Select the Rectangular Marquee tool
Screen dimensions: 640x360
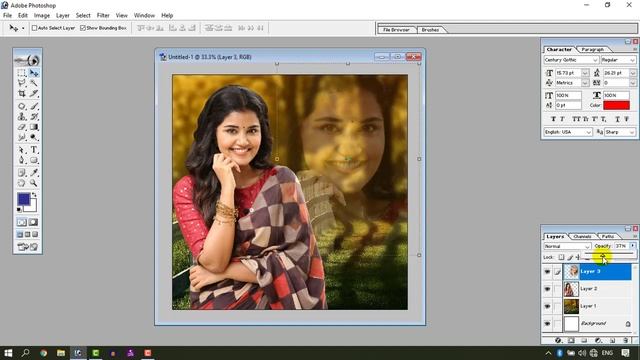click(x=22, y=73)
